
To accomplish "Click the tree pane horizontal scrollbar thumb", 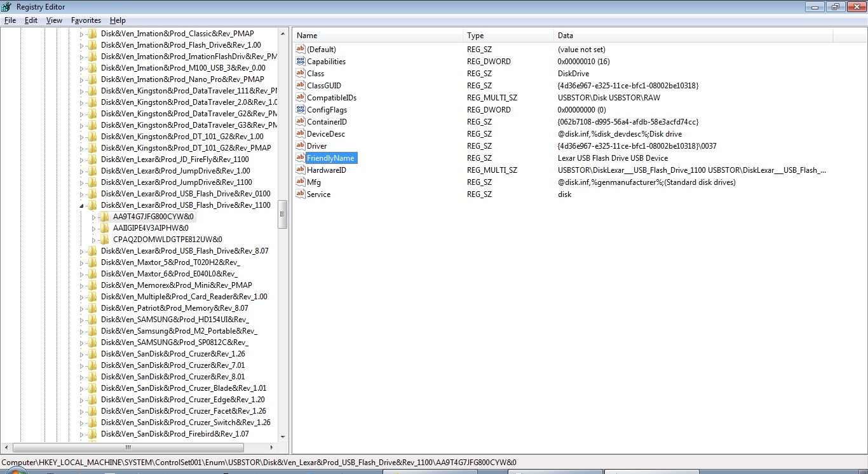I will tap(128, 447).
